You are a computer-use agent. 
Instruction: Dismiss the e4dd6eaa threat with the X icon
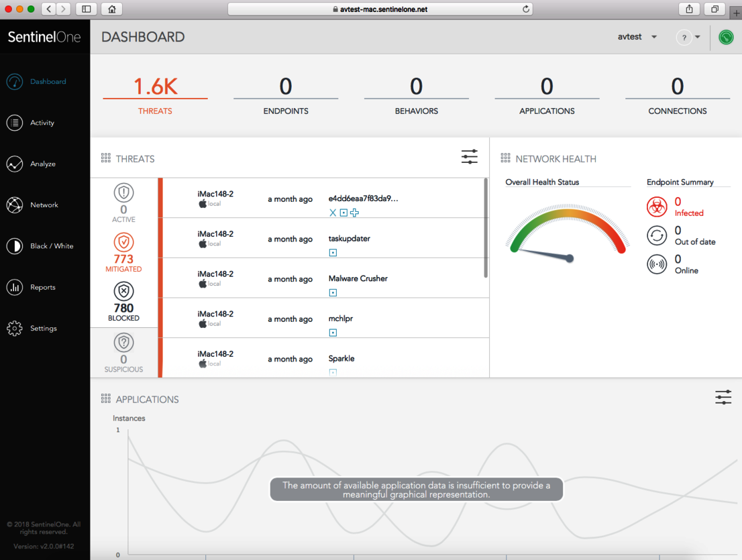(333, 213)
